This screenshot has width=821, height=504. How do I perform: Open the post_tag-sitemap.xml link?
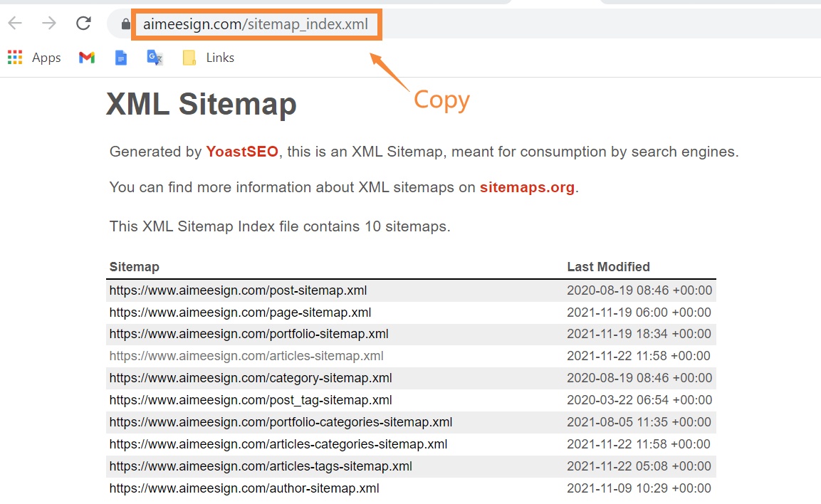(x=251, y=400)
